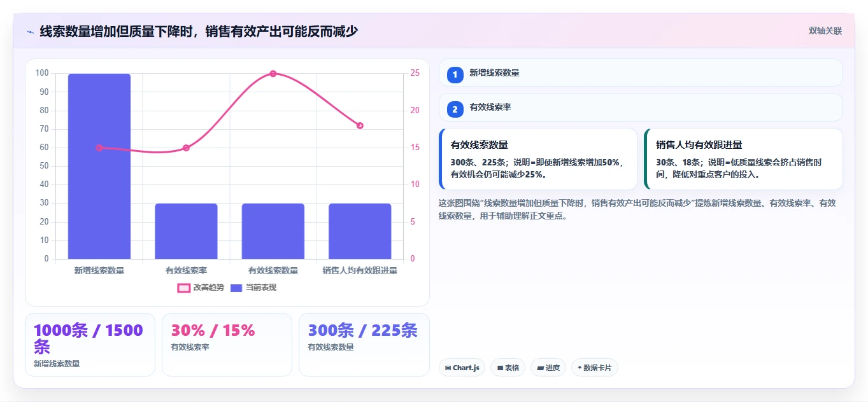Click the left axis value 50
This screenshot has height=402, width=868.
[44, 166]
